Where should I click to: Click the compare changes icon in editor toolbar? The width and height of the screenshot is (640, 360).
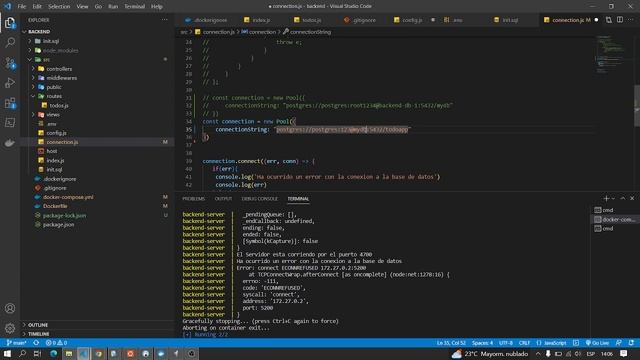[609, 20]
